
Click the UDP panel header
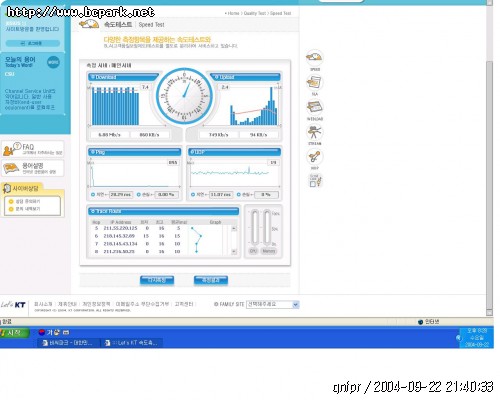point(234,152)
